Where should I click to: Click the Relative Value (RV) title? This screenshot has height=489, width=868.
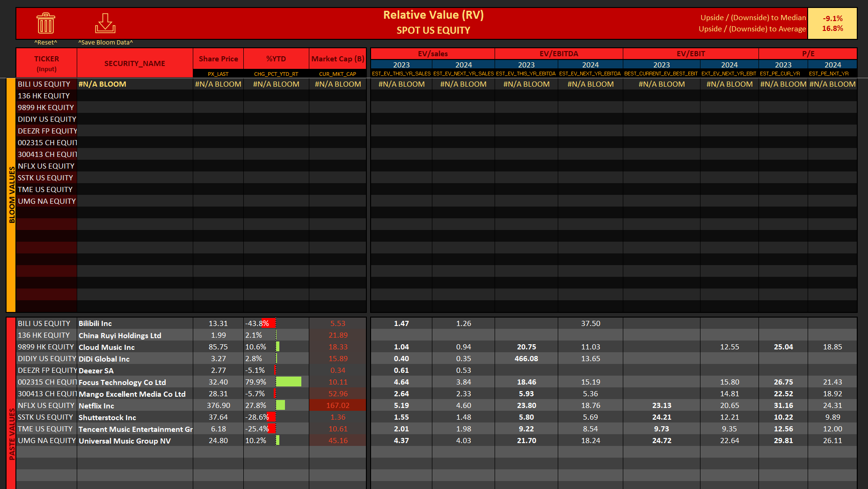coord(433,15)
